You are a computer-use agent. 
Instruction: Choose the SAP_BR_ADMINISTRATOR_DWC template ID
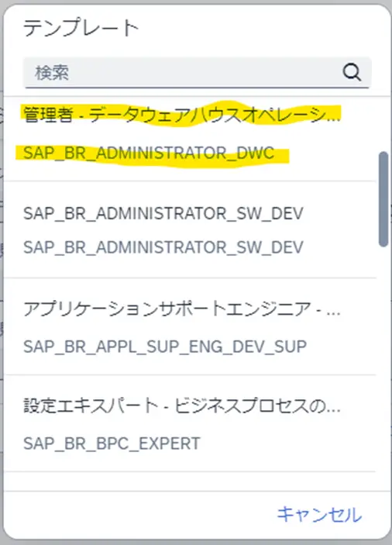(x=149, y=153)
